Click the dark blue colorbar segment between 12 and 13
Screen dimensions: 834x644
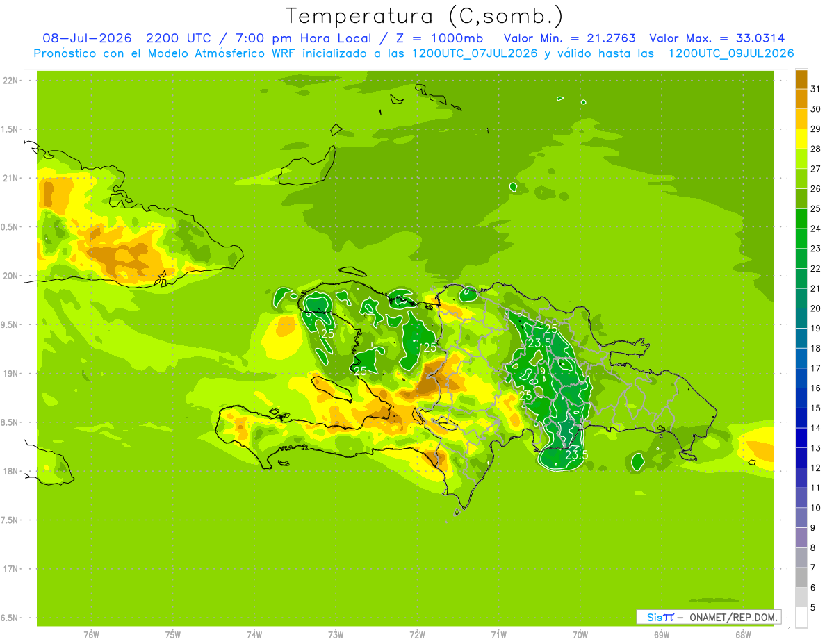tap(801, 458)
